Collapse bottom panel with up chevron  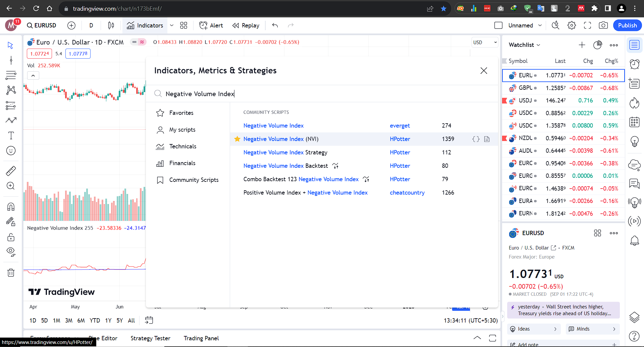(x=477, y=338)
